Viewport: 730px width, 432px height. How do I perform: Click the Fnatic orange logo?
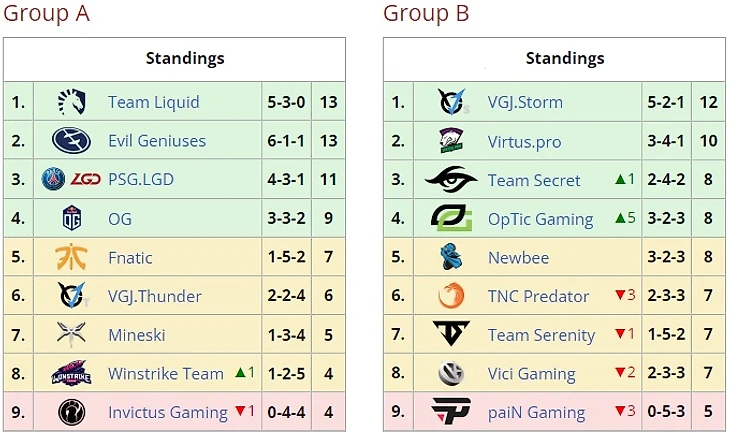pyautogui.click(x=71, y=256)
